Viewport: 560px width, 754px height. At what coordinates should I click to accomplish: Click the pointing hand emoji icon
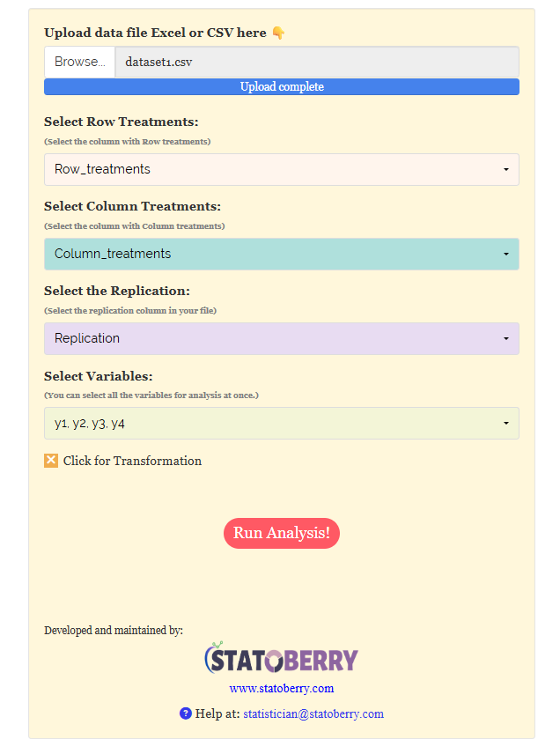click(x=278, y=33)
